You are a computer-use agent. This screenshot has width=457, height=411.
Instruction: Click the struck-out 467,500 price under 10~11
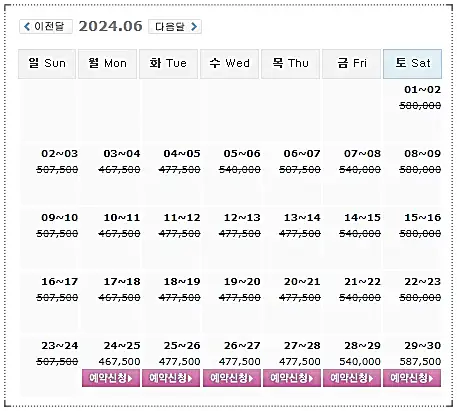[119, 234]
